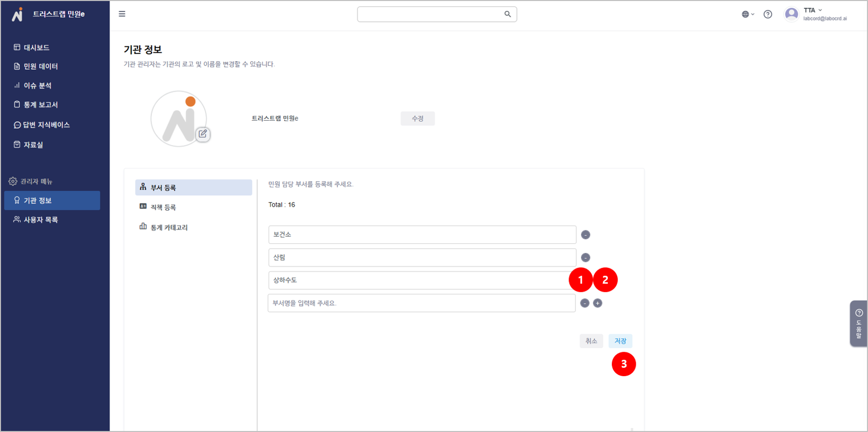Screen dimensions: 868x432
Task: Open 이슈 분석 in the sidebar
Action: (x=32, y=86)
